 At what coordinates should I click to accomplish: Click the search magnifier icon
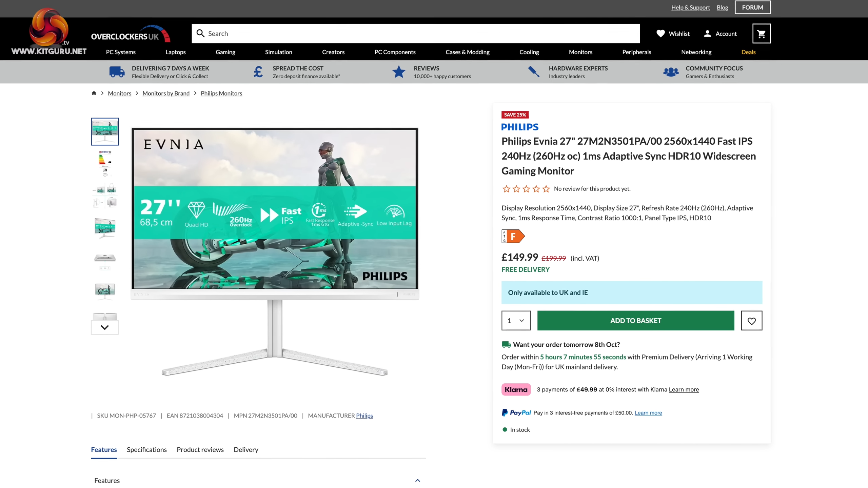click(x=200, y=34)
